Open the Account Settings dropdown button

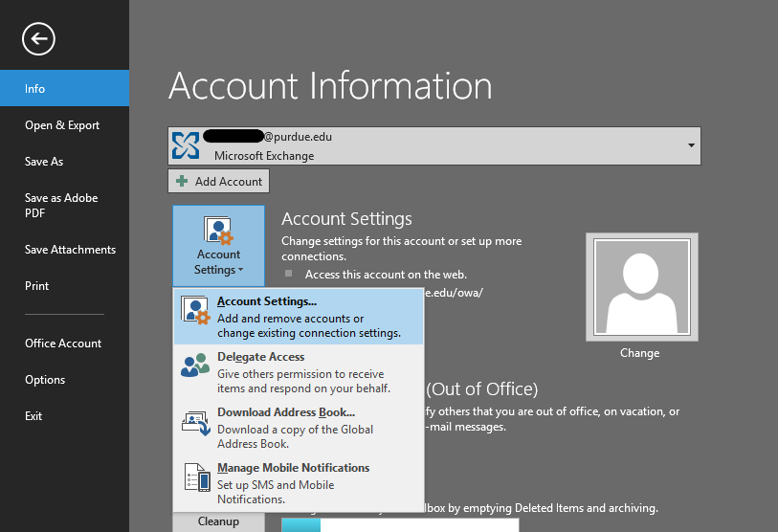[x=218, y=245]
